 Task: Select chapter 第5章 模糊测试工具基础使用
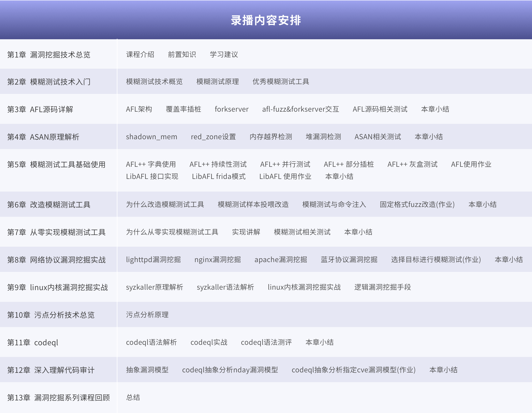tap(56, 164)
